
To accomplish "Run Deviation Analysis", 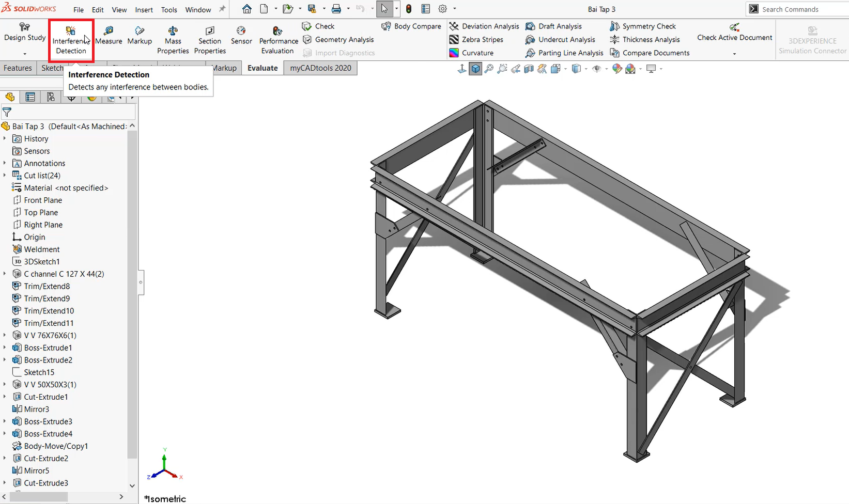I will click(x=484, y=26).
